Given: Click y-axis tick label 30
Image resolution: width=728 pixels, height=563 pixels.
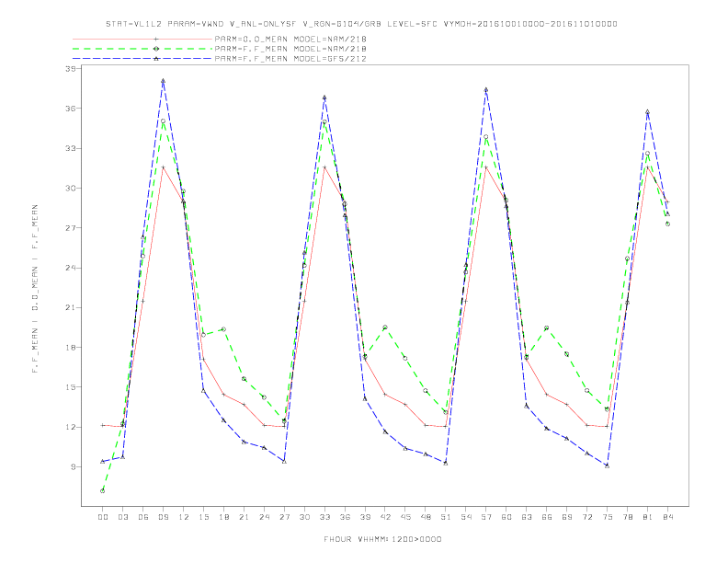Looking at the screenshot, I should 71,189.
